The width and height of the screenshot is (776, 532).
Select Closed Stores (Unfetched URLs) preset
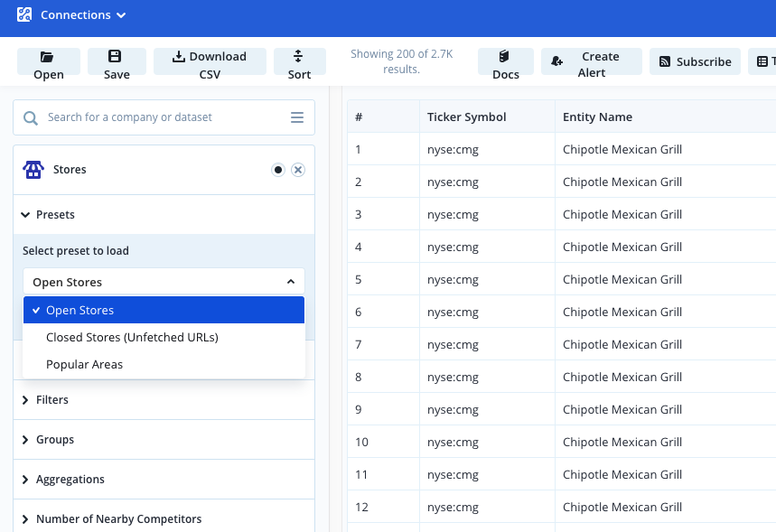pyautogui.click(x=164, y=338)
